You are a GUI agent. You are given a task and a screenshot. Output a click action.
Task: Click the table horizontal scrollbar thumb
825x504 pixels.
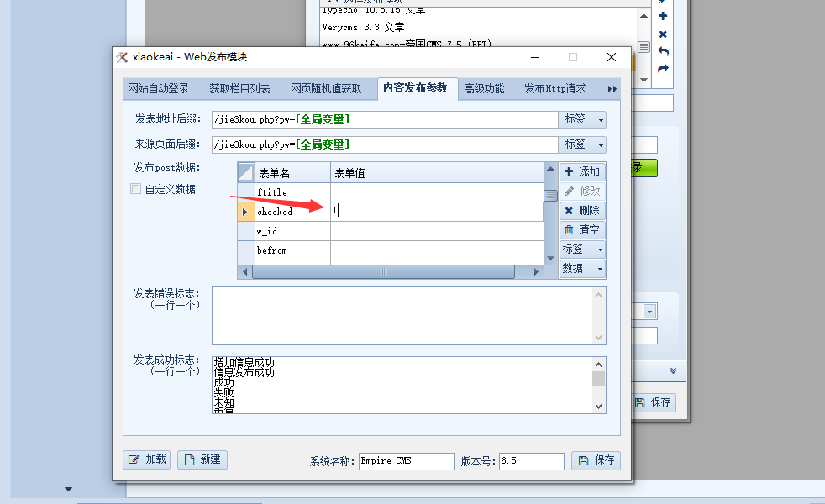tap(384, 271)
